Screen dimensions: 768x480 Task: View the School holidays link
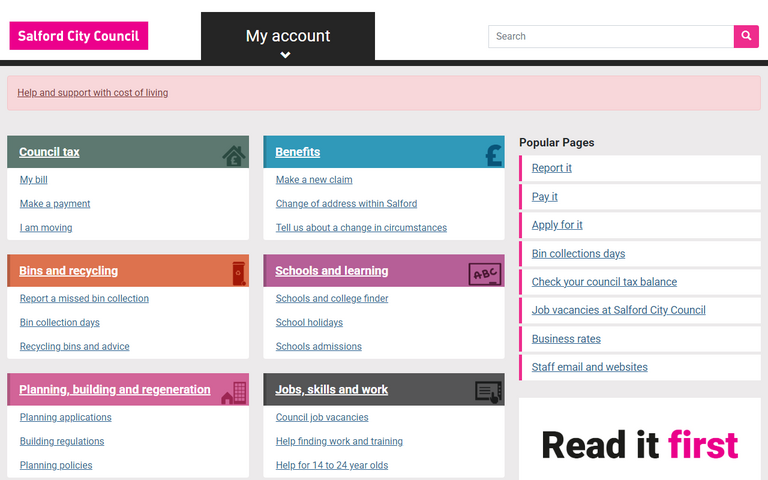309,323
